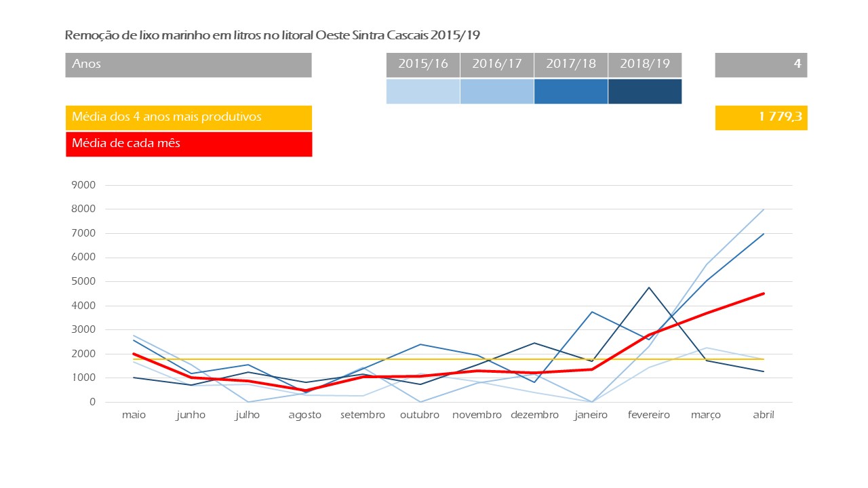Click the red 'Média de cada mês' label
The height and width of the screenshot is (488, 868).
point(189,144)
